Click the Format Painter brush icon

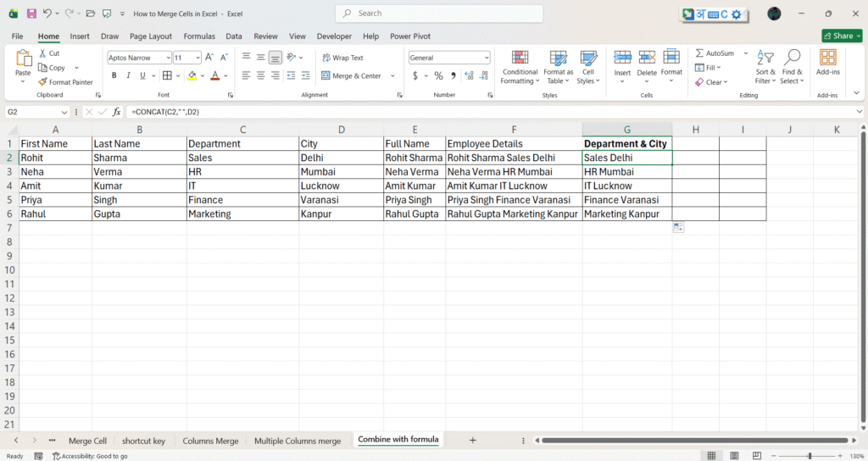(x=42, y=82)
